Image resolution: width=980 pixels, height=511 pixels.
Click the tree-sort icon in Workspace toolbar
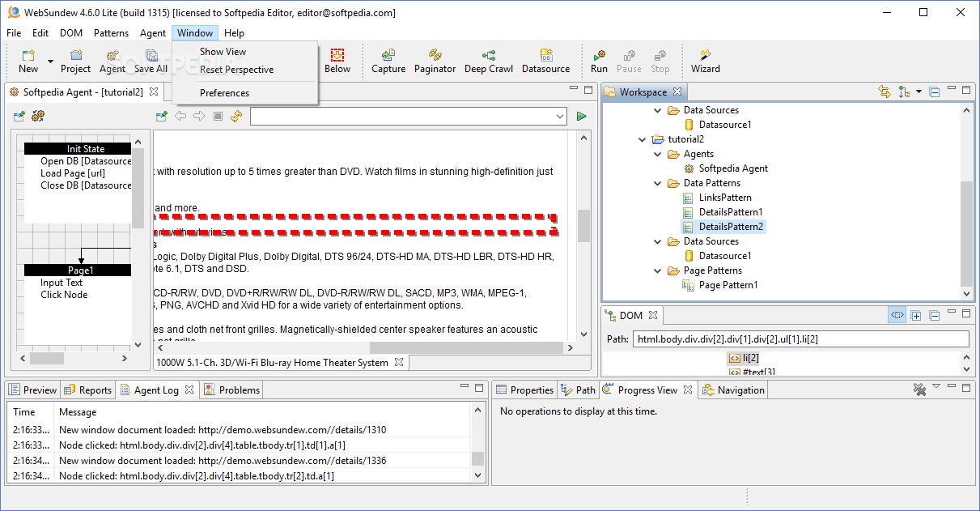pyautogui.click(x=905, y=92)
